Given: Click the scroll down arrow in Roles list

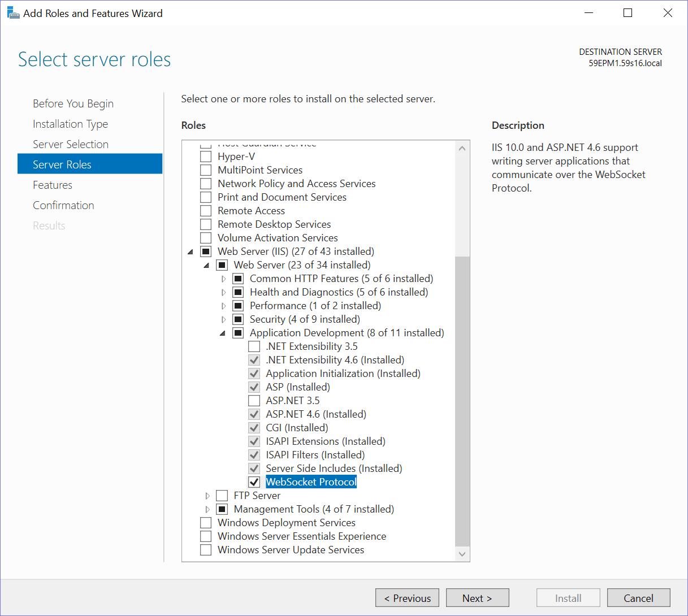Looking at the screenshot, I should pyautogui.click(x=462, y=554).
